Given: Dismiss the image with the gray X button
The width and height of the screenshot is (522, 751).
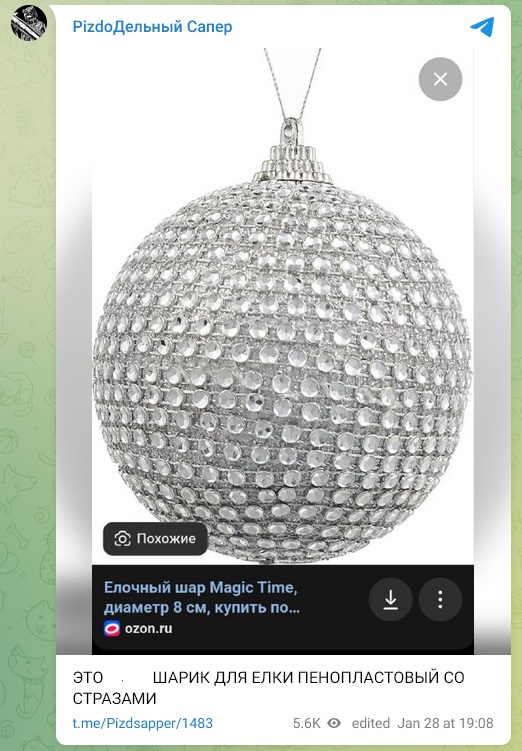Looking at the screenshot, I should point(440,79).
